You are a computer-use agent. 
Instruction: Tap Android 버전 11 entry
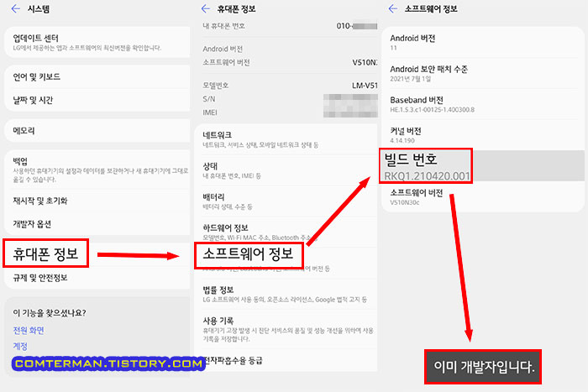coord(483,42)
